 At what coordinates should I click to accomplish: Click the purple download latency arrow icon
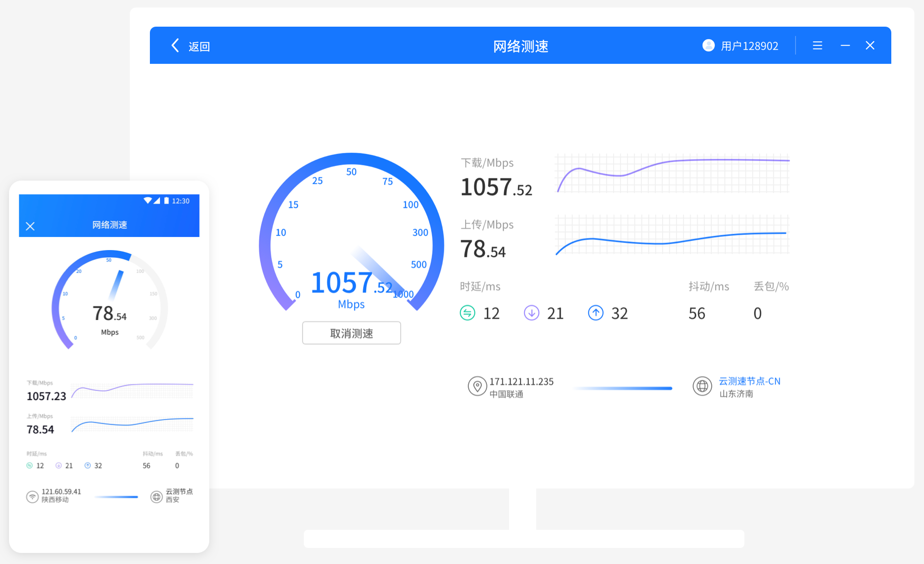tap(531, 313)
